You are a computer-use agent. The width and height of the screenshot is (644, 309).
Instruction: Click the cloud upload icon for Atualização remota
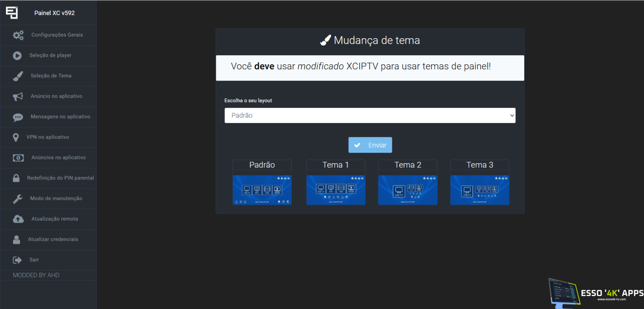[18, 219]
